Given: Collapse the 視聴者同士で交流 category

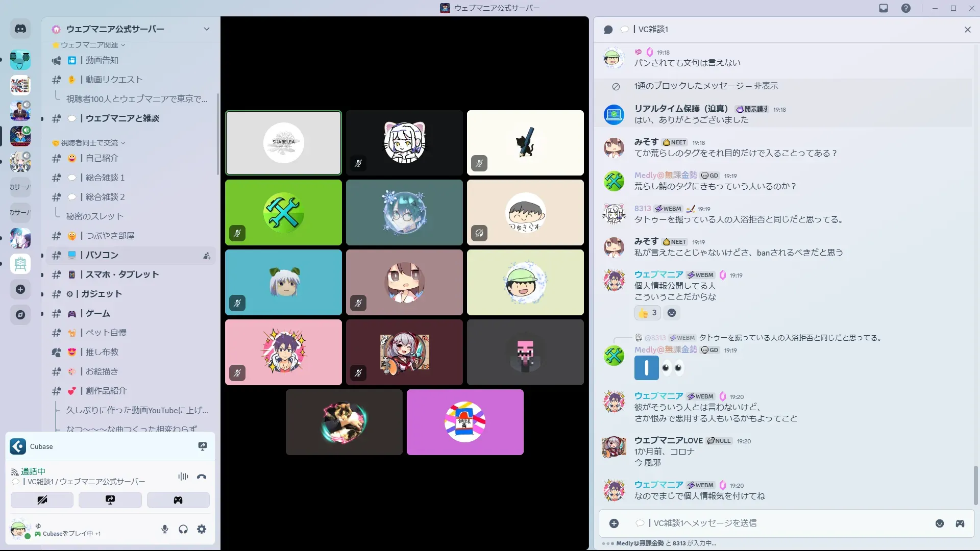Looking at the screenshot, I should pyautogui.click(x=89, y=143).
